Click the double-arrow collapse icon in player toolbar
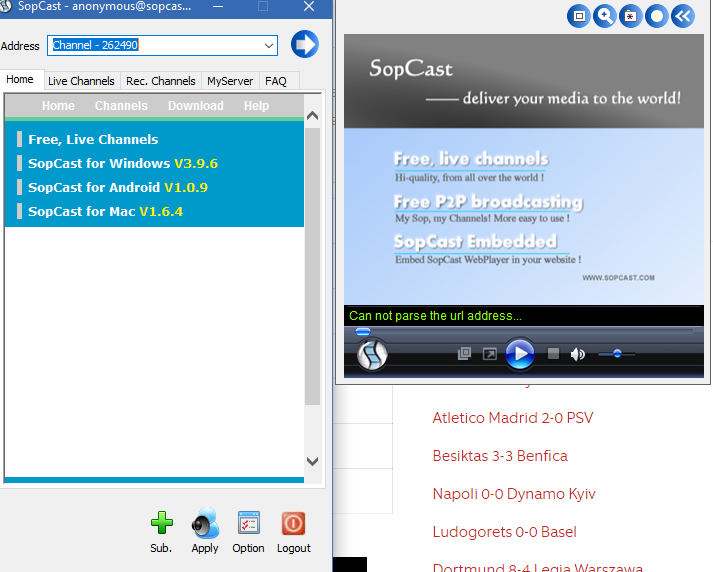This screenshot has width=713, height=572. tap(683, 16)
